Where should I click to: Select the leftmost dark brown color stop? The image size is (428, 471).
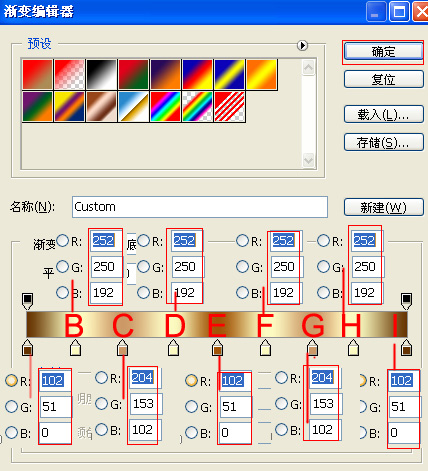pos(27,348)
